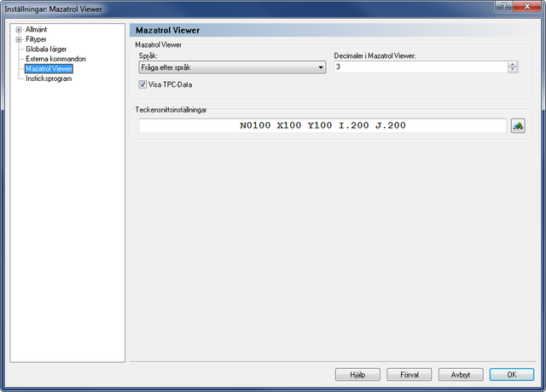Expand the Filtyper tree node

click(19, 39)
